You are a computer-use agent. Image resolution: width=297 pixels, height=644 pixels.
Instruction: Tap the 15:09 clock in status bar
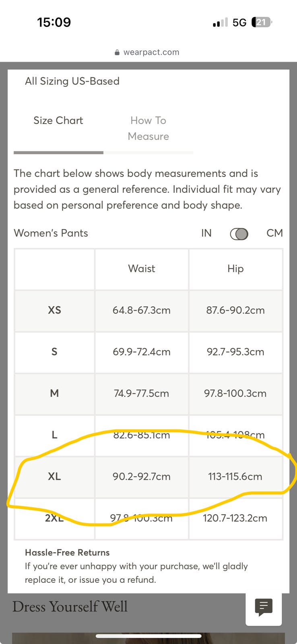point(54,22)
